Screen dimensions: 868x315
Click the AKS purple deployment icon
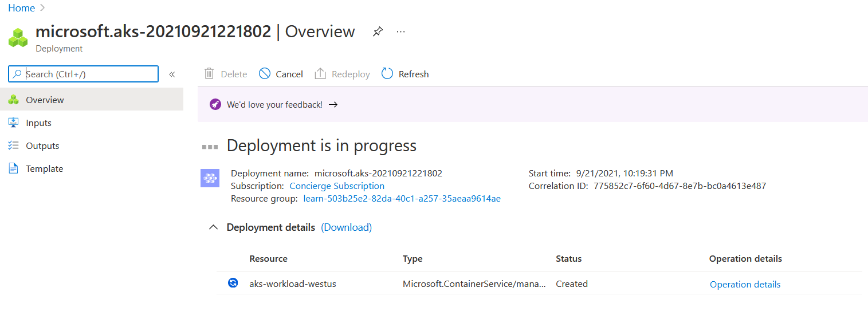210,178
